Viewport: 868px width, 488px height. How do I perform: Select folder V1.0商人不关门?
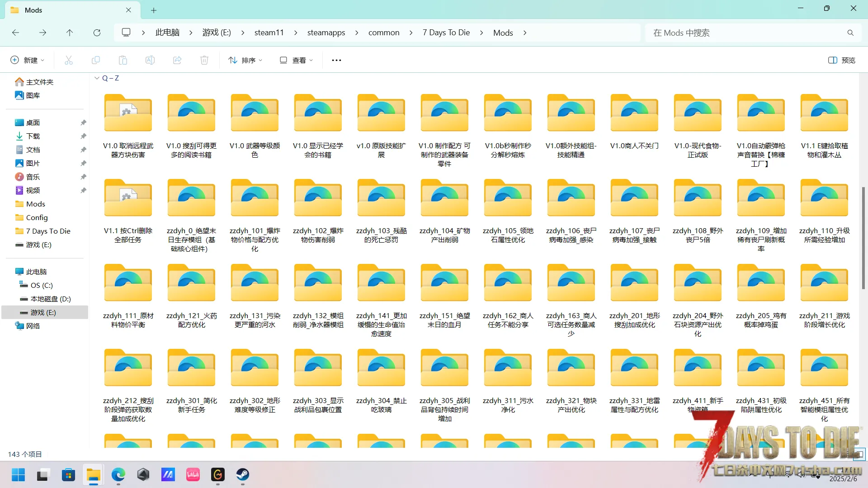click(634, 121)
